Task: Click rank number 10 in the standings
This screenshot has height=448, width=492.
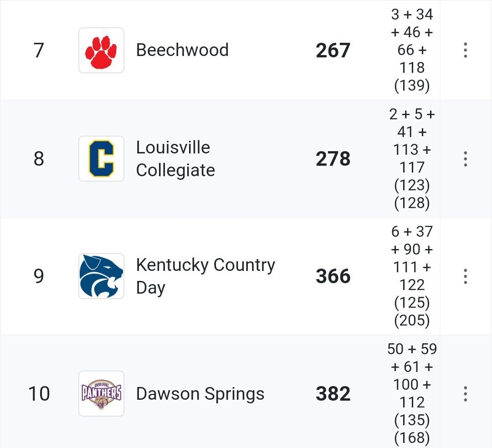Action: click(x=39, y=394)
